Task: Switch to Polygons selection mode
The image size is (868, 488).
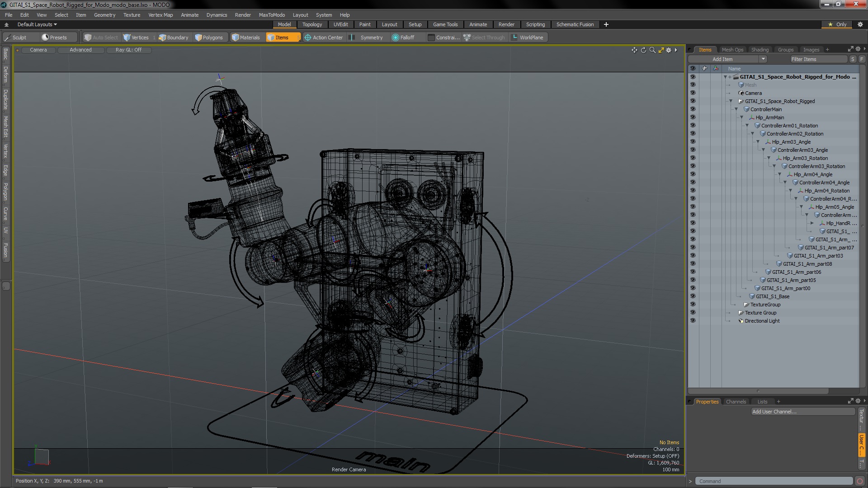Action: coord(209,38)
